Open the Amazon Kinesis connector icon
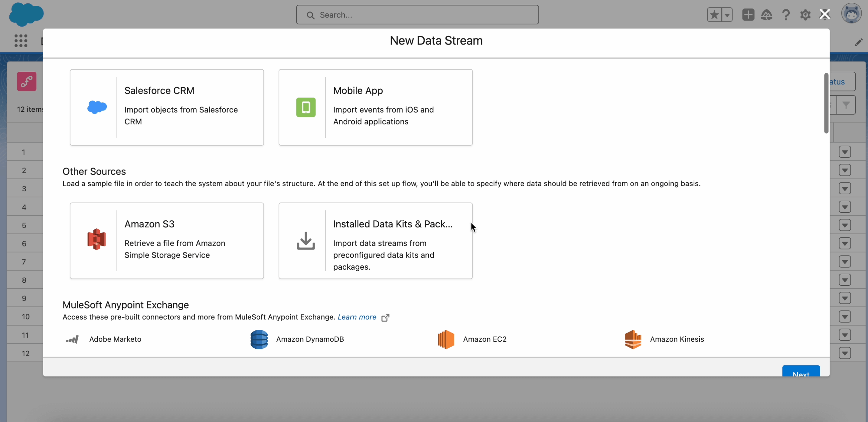The image size is (868, 422). tap(633, 339)
